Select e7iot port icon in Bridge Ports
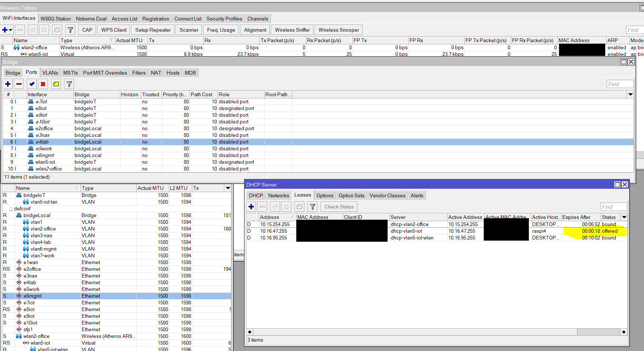 (x=31, y=101)
